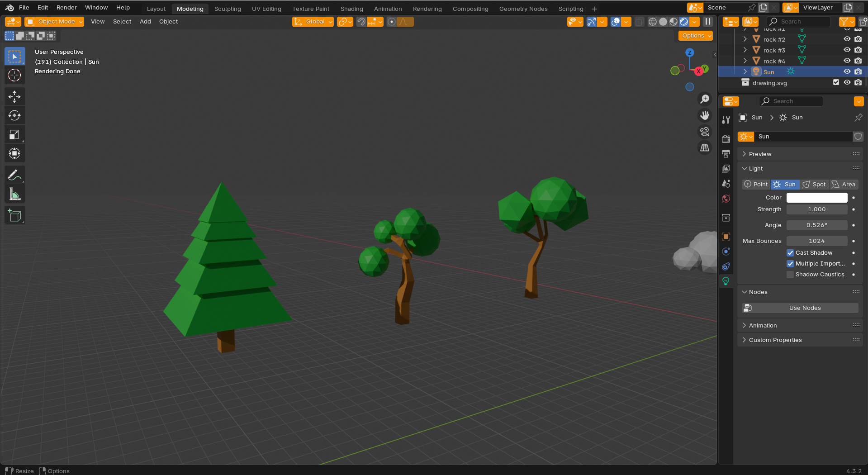The image size is (868, 475).
Task: Pause viewport render preview
Action: pos(708,22)
